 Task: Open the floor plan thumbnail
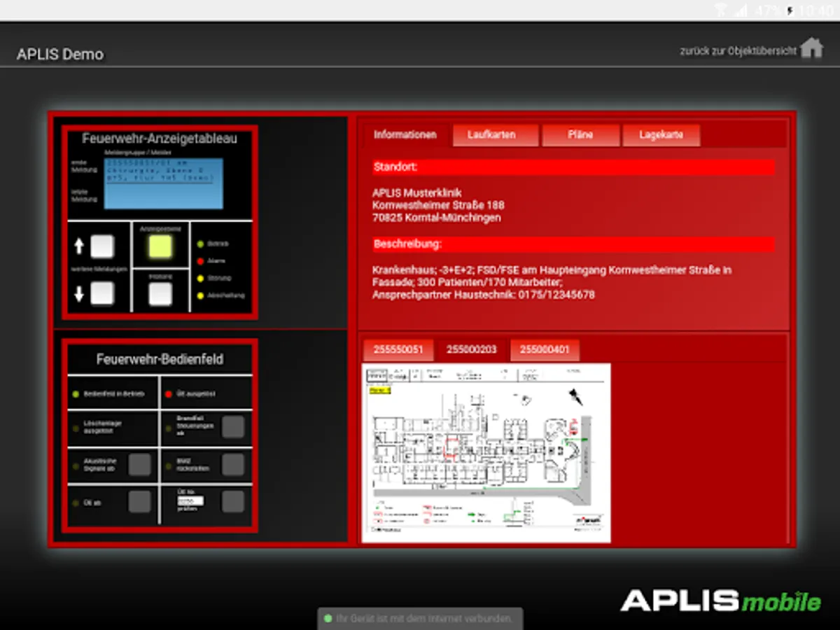[x=486, y=452]
